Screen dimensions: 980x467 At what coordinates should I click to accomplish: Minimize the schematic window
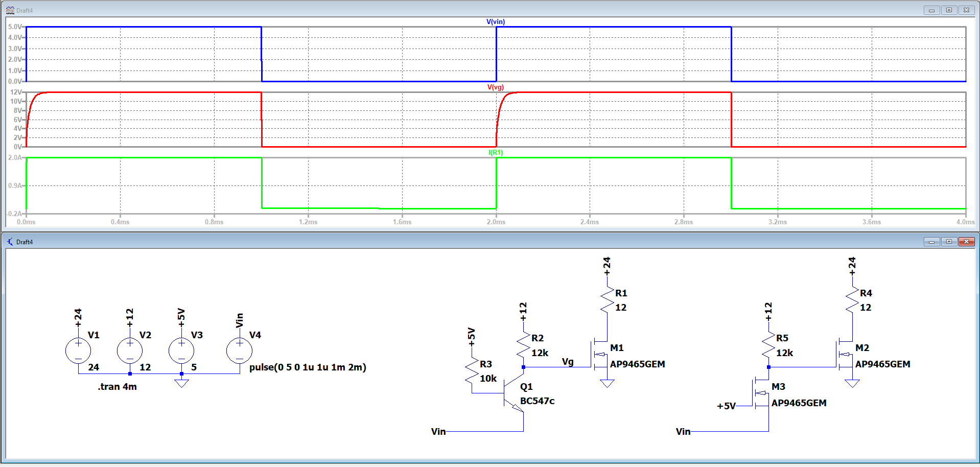[931, 242]
